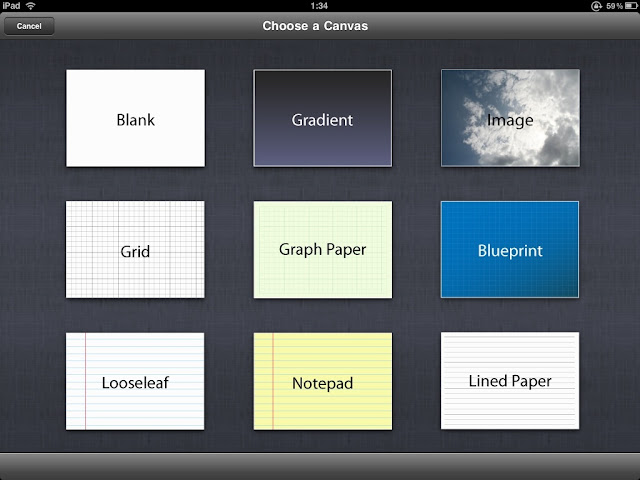Select the yellow Notepad canvas
Screen dimensions: 640x480
pyautogui.click(x=322, y=381)
